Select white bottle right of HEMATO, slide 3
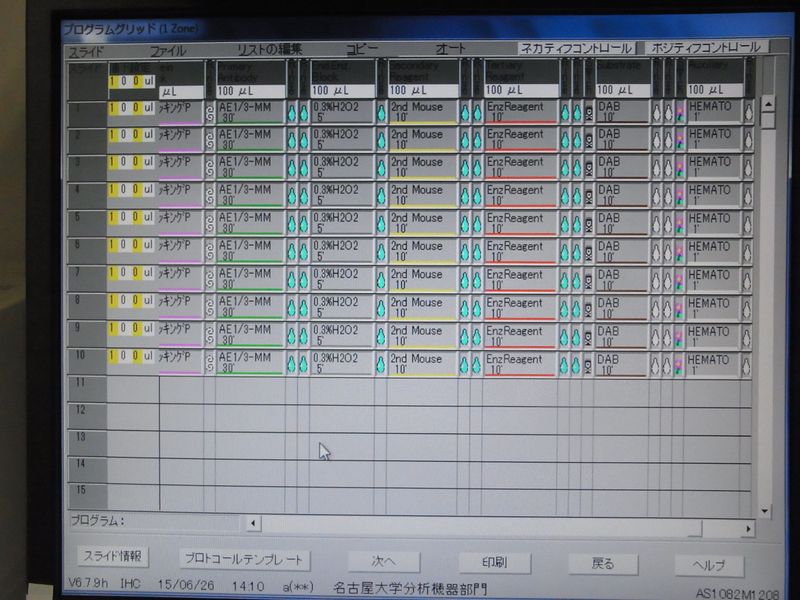 click(748, 168)
